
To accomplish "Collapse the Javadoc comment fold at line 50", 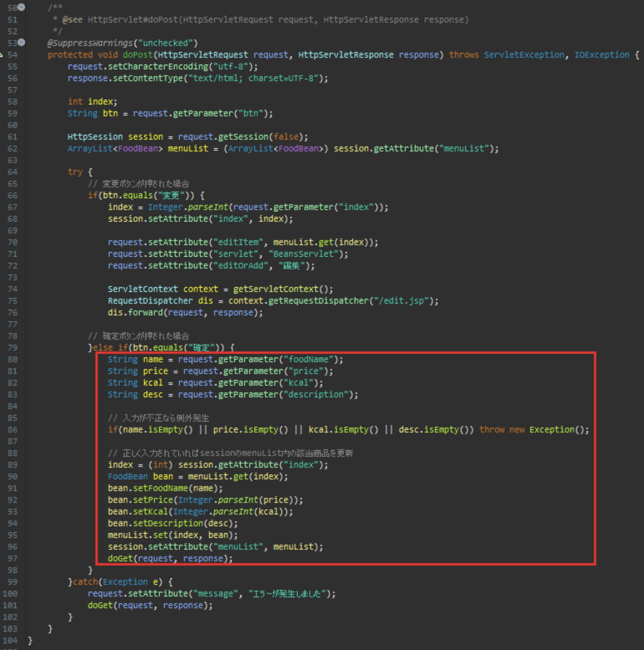I will pyautogui.click(x=21, y=7).
